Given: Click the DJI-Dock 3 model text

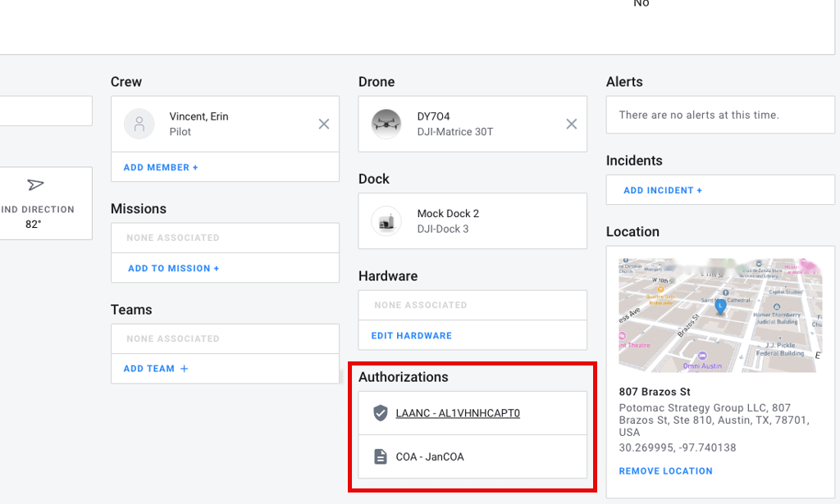Looking at the screenshot, I should 442,229.
